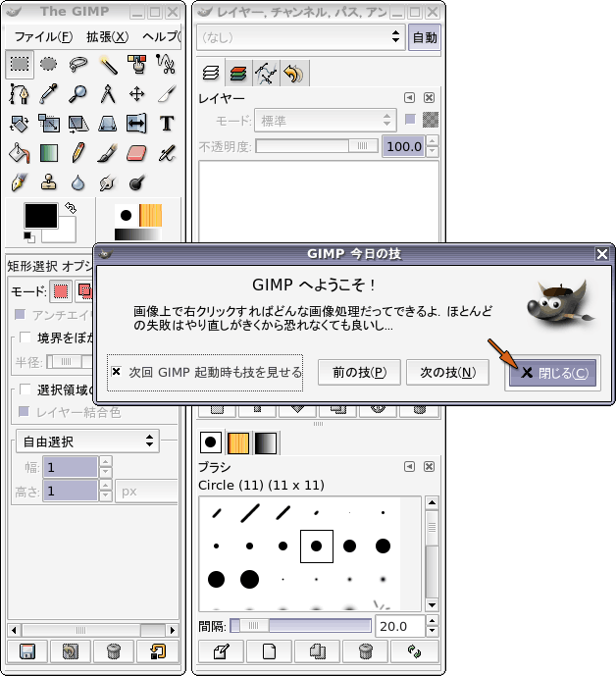Select the Fuzzy Select magic wand tool
Screen dimensions: 616x676
tap(108, 64)
